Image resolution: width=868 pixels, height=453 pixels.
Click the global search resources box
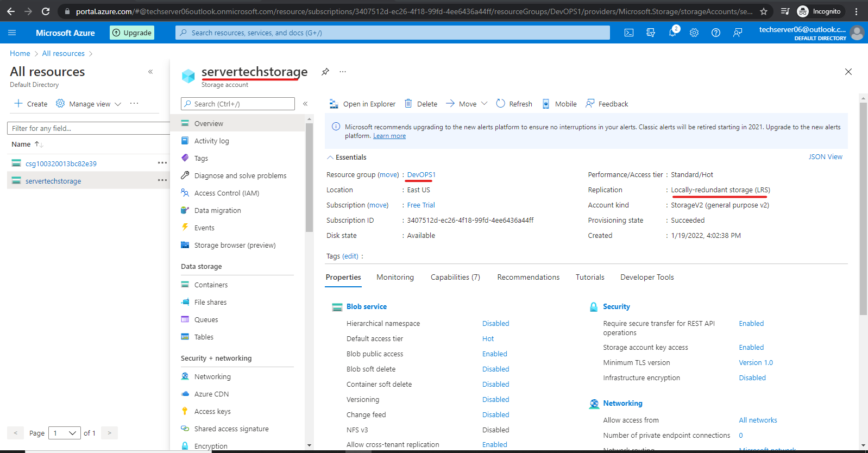click(393, 33)
